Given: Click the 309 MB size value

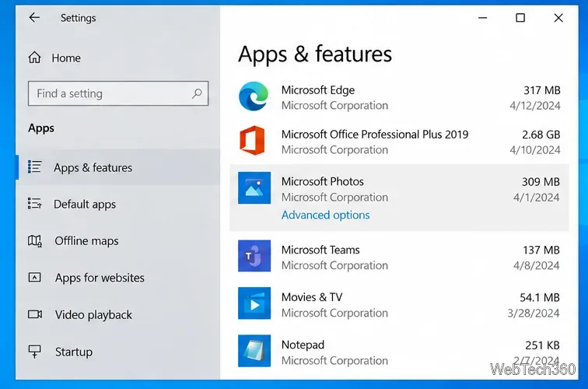Looking at the screenshot, I should pos(541,182).
